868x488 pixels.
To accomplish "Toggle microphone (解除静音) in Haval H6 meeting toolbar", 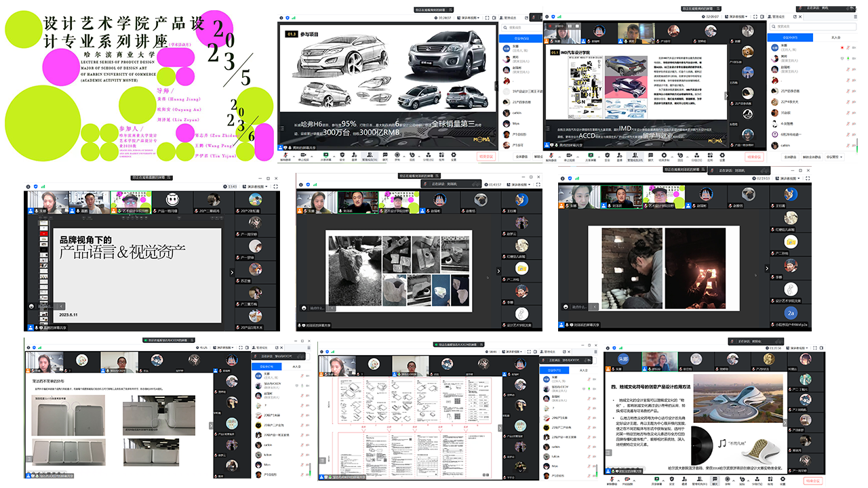I will tap(285, 155).
